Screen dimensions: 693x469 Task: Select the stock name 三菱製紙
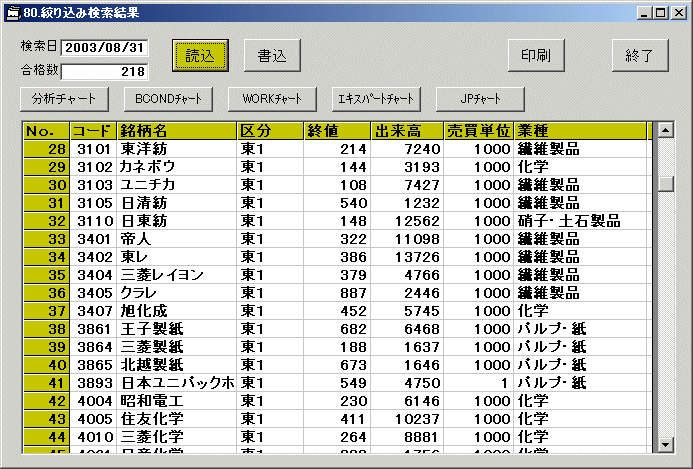point(177,347)
